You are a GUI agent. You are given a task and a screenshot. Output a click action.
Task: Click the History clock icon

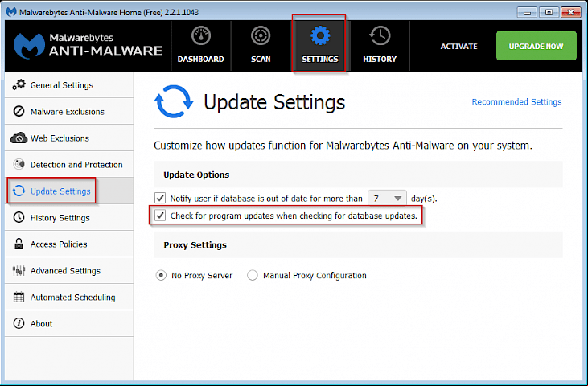(380, 36)
